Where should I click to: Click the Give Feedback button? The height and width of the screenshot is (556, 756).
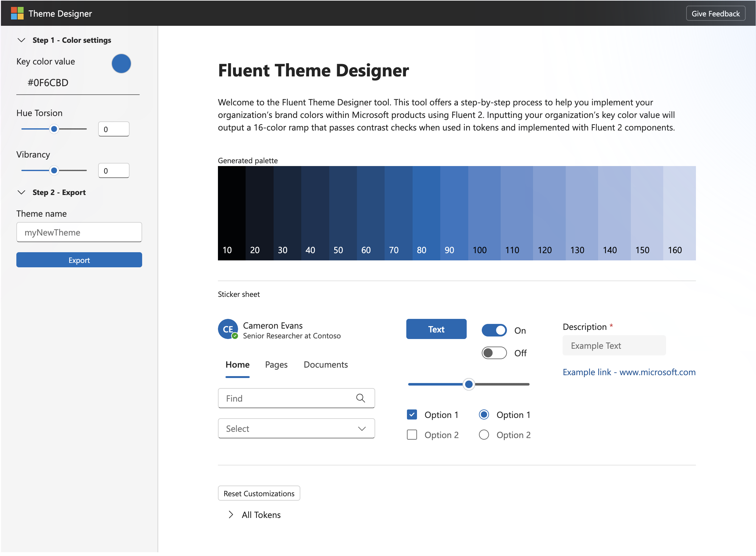coord(715,14)
